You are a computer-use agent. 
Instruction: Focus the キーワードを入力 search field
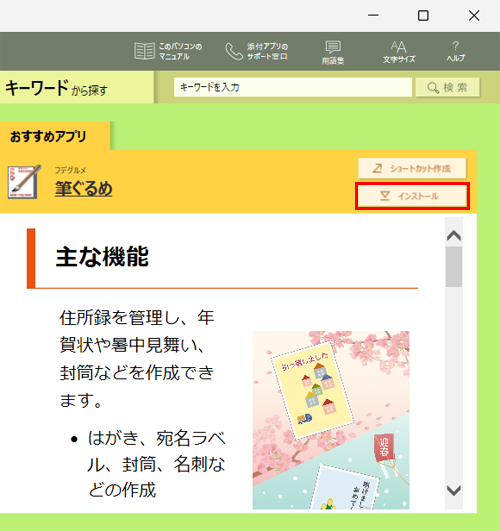[x=293, y=87]
